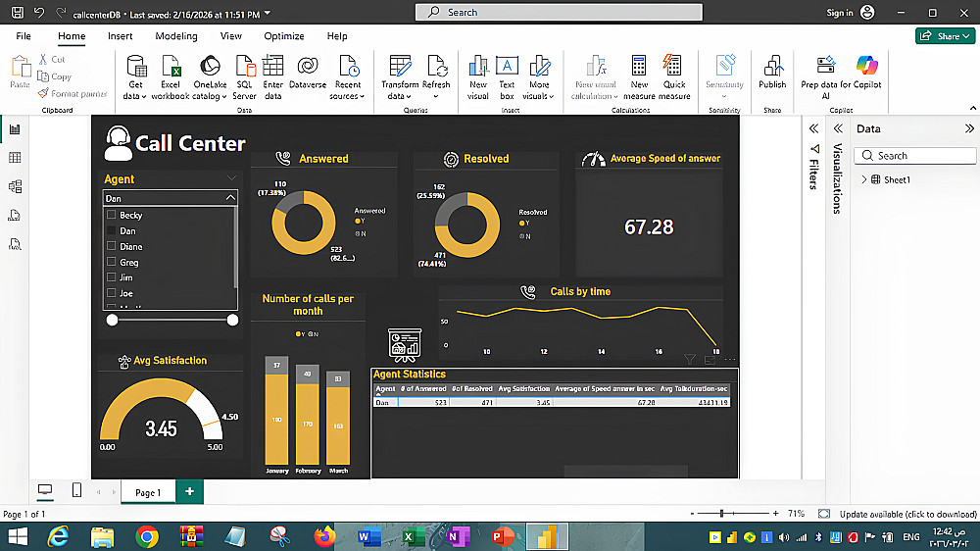Image resolution: width=980 pixels, height=551 pixels.
Task: Switch to Report view in sidebar
Action: [x=15, y=129]
